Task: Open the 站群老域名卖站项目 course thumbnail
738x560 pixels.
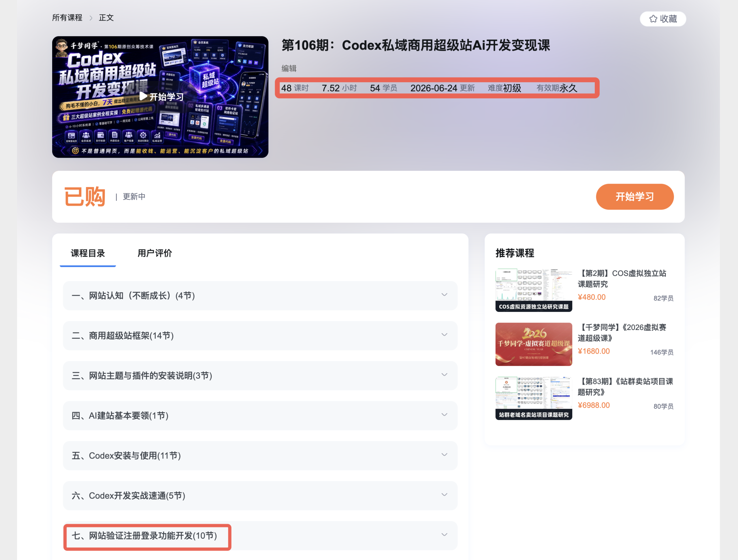Action: click(x=534, y=398)
